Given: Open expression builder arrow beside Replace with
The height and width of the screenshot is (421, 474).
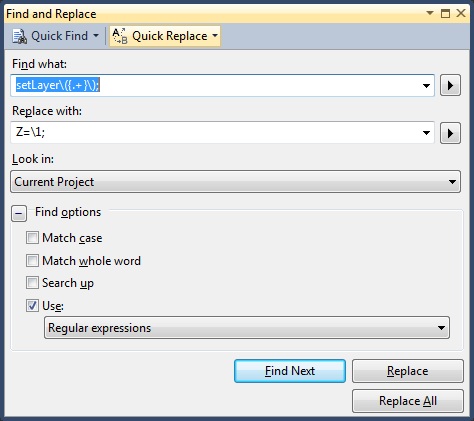Looking at the screenshot, I should (x=450, y=133).
